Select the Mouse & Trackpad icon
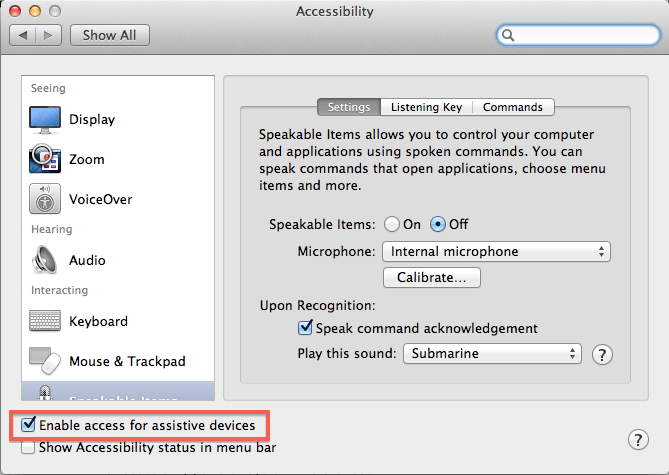Screen dimensions: 669x475 [45, 361]
